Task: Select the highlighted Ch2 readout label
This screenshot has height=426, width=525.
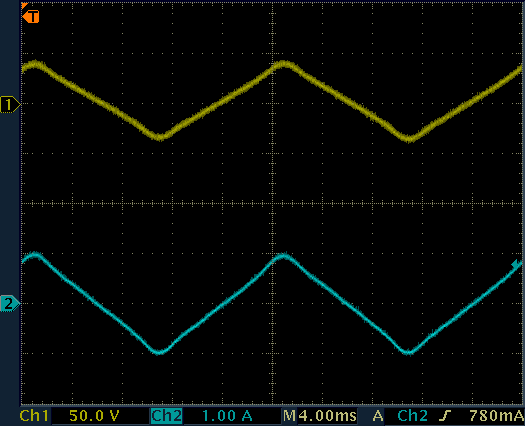Action: pos(166,416)
